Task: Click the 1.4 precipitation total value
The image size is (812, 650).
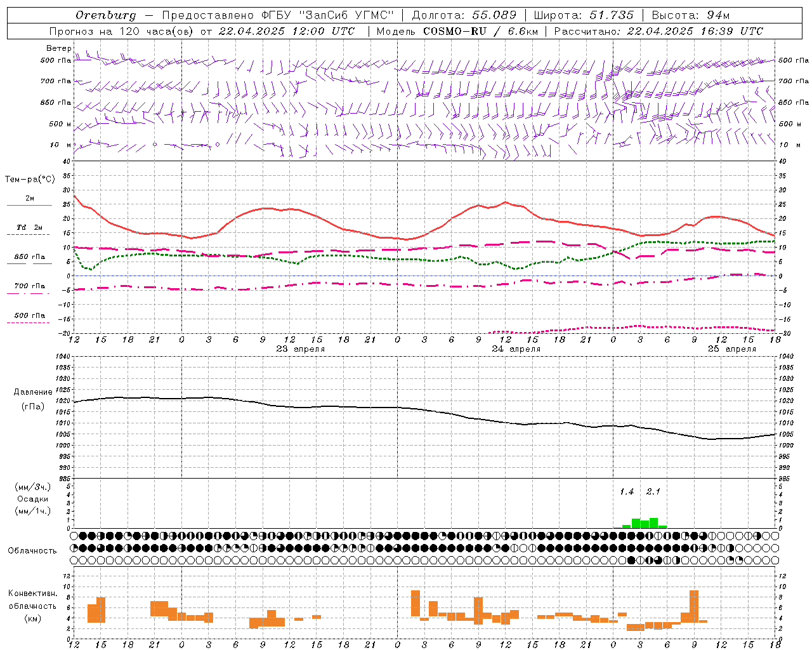Action: pos(627,492)
